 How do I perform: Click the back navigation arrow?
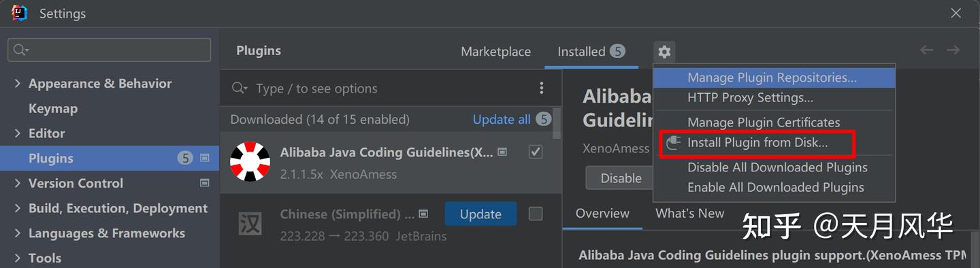926,50
